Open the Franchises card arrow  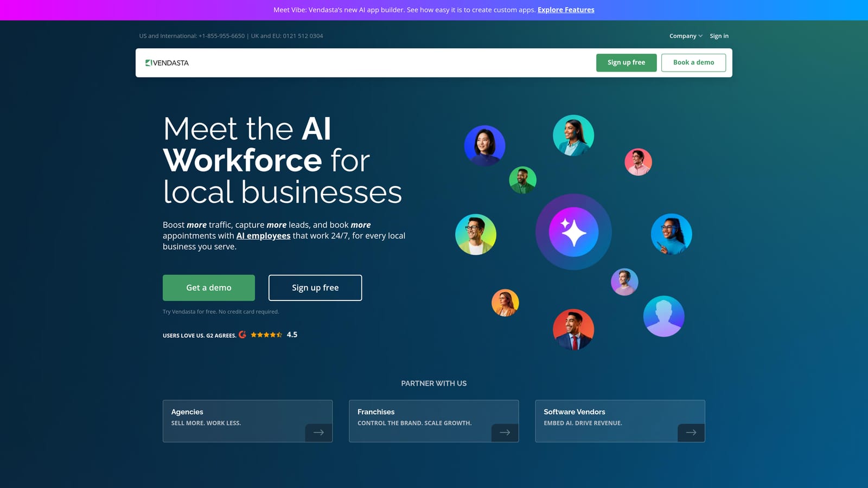tap(505, 433)
